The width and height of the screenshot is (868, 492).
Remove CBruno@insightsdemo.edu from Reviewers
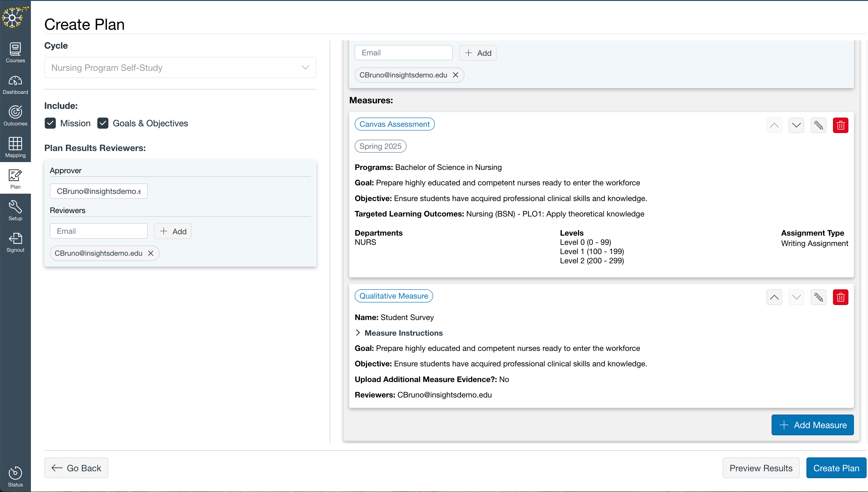(151, 253)
